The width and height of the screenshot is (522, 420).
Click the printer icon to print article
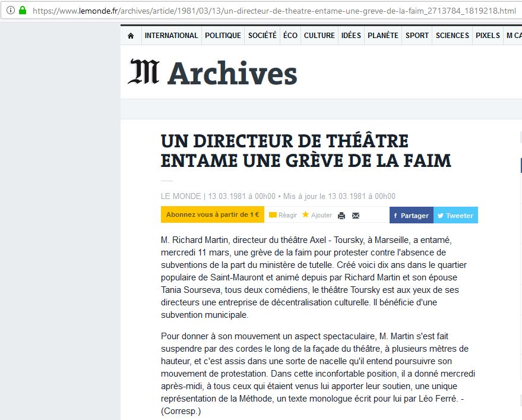[x=341, y=216]
